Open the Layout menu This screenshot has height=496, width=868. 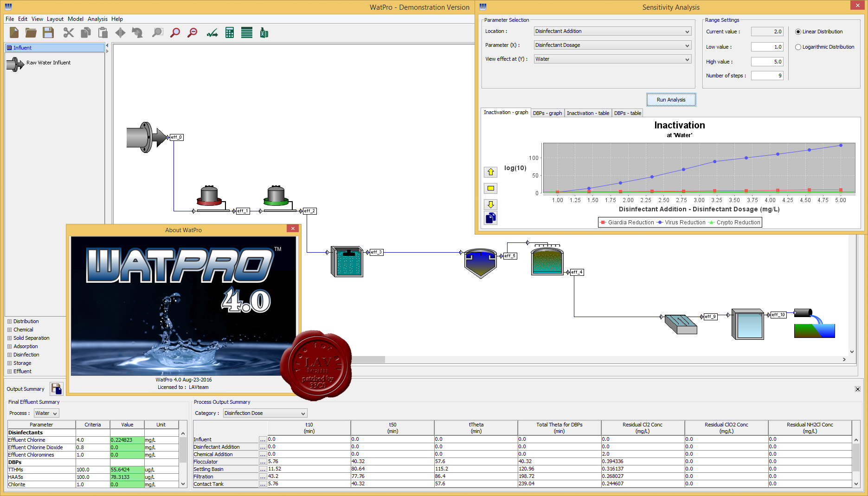[55, 19]
